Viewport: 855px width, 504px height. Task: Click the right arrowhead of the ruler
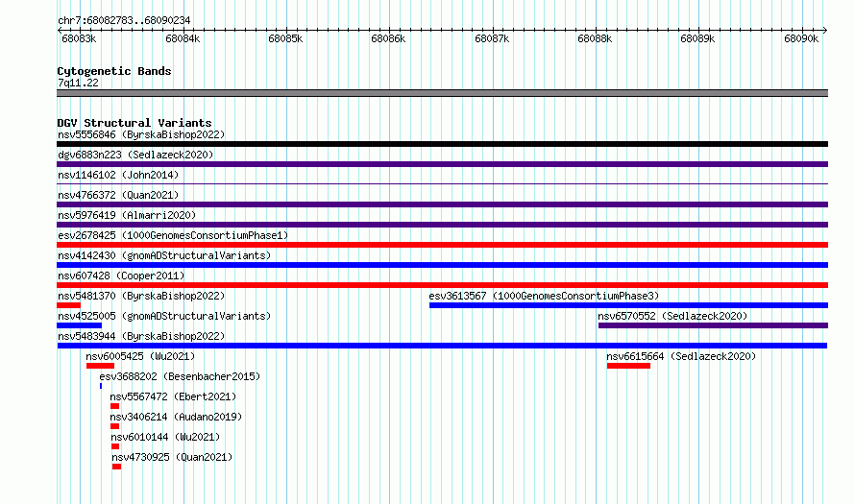pyautogui.click(x=825, y=31)
